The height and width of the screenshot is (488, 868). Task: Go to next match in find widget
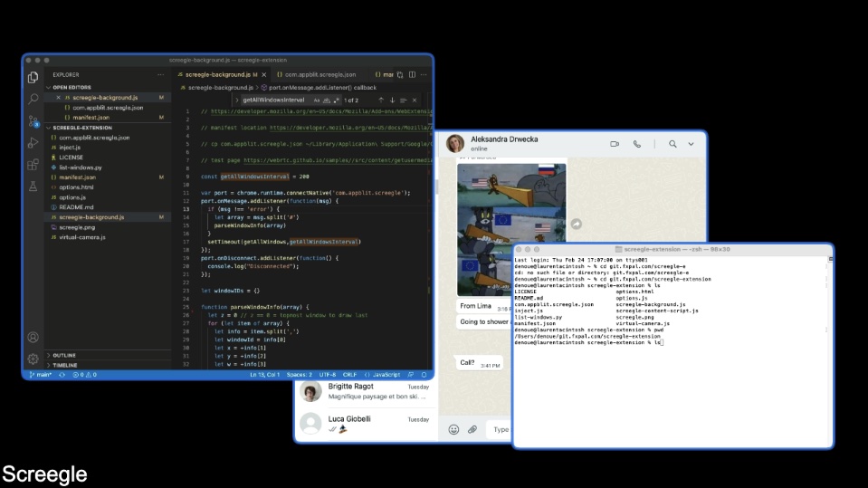point(392,100)
